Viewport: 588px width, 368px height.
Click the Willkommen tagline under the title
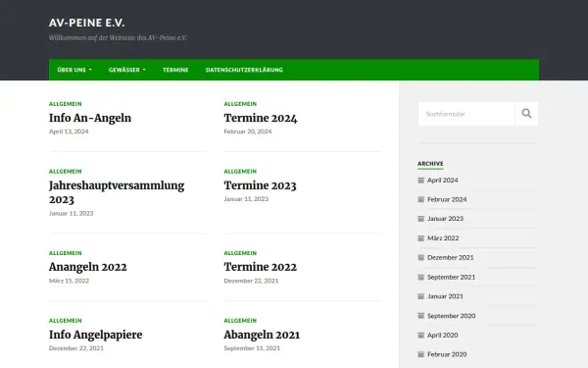click(118, 38)
